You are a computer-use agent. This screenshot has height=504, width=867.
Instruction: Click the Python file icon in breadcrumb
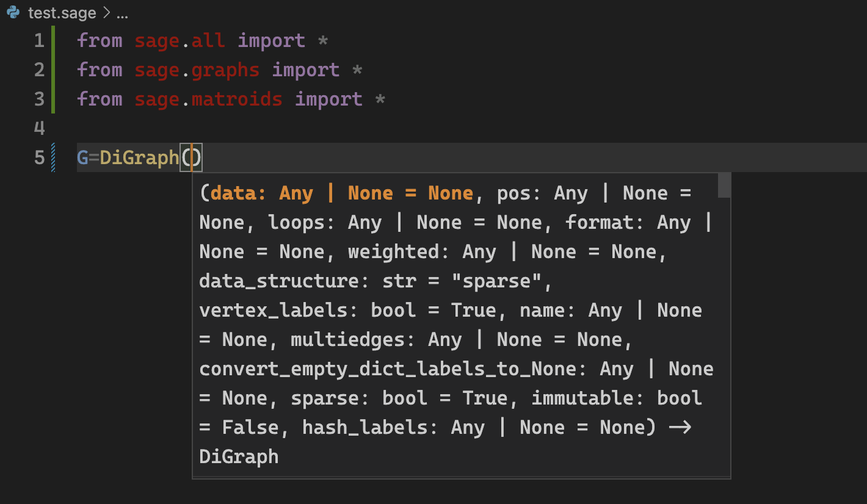tap(13, 13)
